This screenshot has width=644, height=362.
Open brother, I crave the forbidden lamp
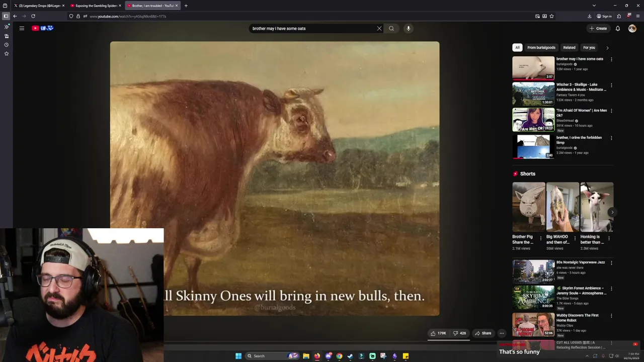(533, 147)
